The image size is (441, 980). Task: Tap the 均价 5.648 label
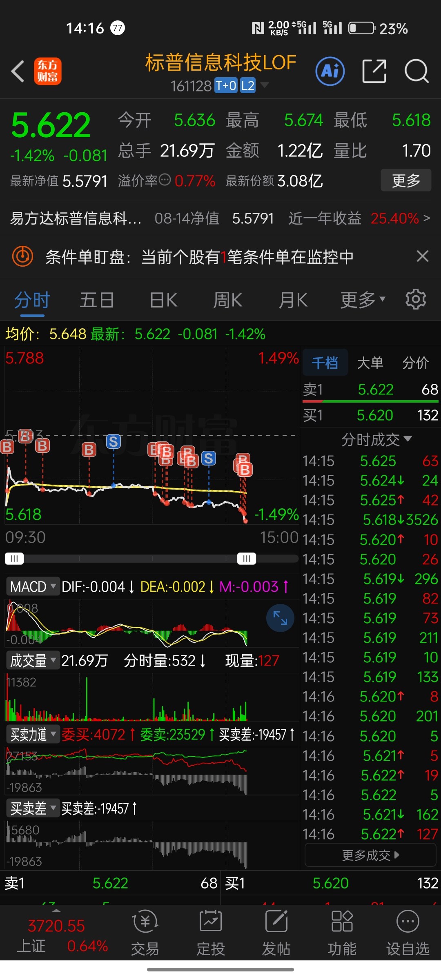pos(45,334)
